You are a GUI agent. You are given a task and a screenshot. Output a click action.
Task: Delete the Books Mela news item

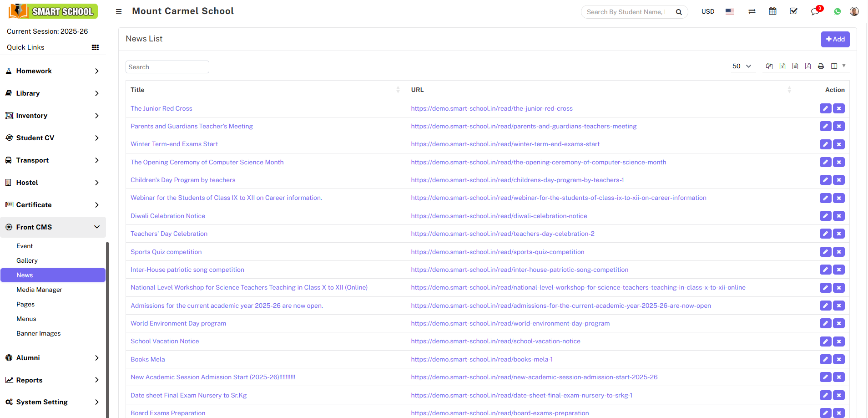click(839, 359)
